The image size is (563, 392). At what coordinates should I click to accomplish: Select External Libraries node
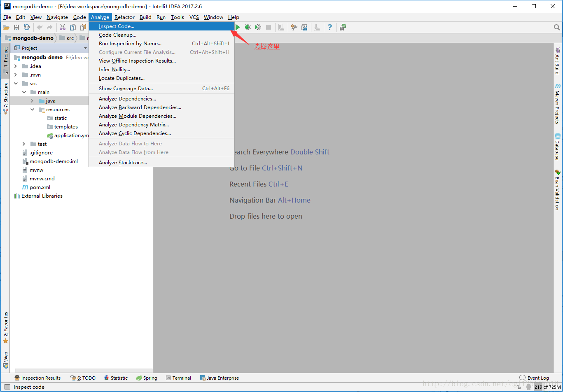pos(38,196)
